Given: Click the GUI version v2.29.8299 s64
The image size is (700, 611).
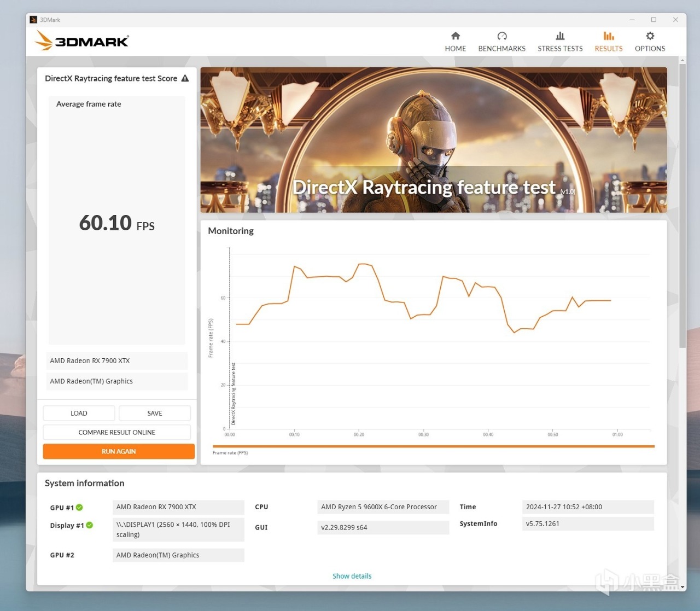Looking at the screenshot, I should pyautogui.click(x=383, y=528).
